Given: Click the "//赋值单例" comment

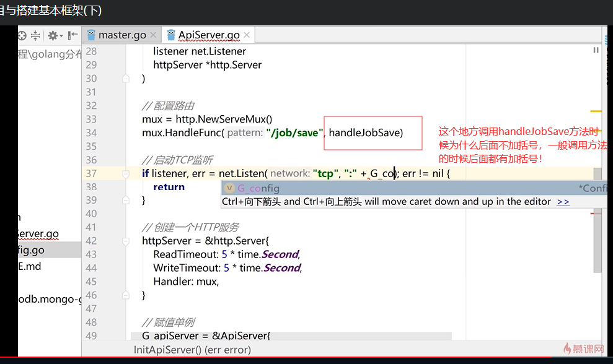Looking at the screenshot, I should [x=168, y=322].
